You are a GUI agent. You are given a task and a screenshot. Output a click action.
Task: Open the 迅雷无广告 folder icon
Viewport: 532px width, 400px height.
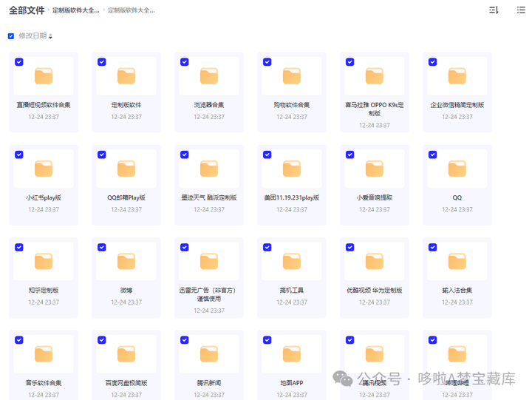tap(209, 262)
